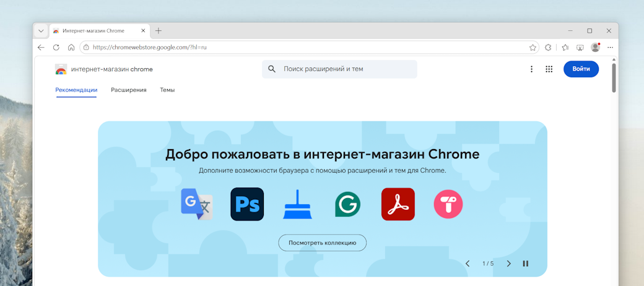Open the Grammarly extension icon
This screenshot has width=644, height=286.
click(x=347, y=204)
